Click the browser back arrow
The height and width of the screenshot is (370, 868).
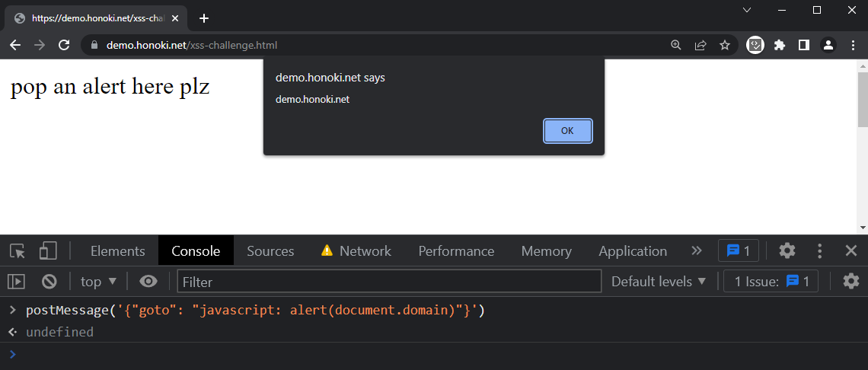point(15,46)
